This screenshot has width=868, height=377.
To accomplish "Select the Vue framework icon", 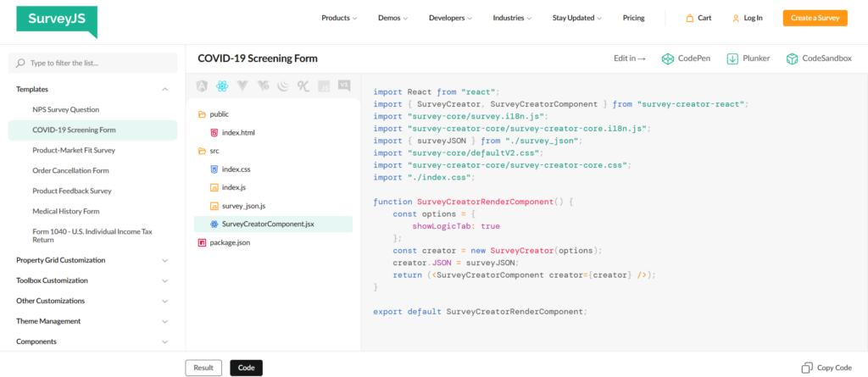I will coord(242,86).
